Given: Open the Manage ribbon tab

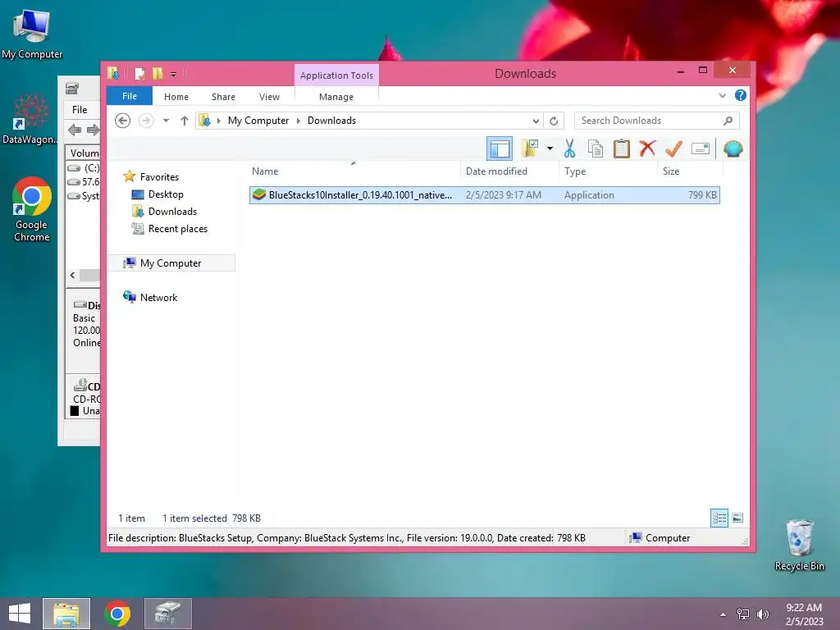Looking at the screenshot, I should coord(336,97).
